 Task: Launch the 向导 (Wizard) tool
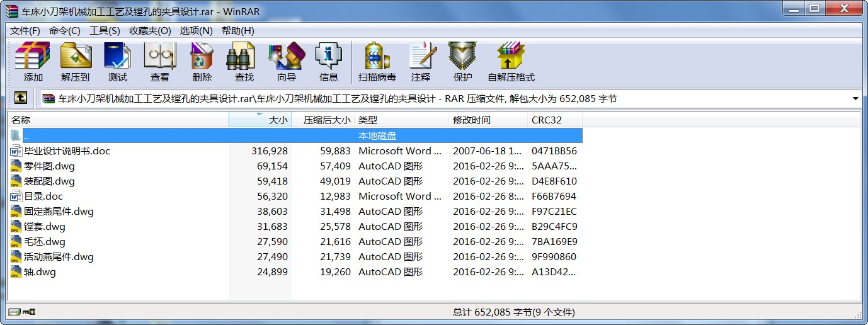pyautogui.click(x=286, y=62)
